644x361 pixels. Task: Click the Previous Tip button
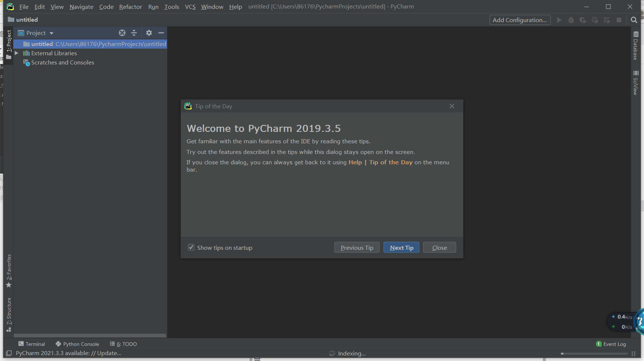[x=357, y=248]
